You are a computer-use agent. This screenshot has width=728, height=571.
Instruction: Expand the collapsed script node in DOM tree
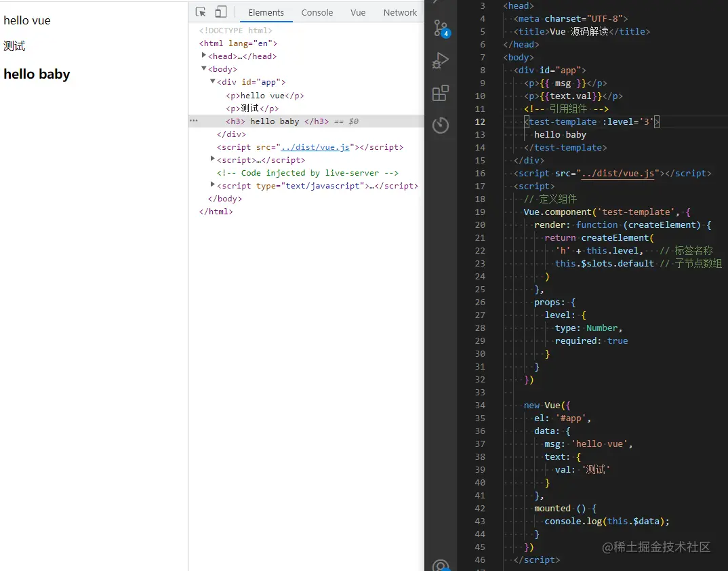213,159
